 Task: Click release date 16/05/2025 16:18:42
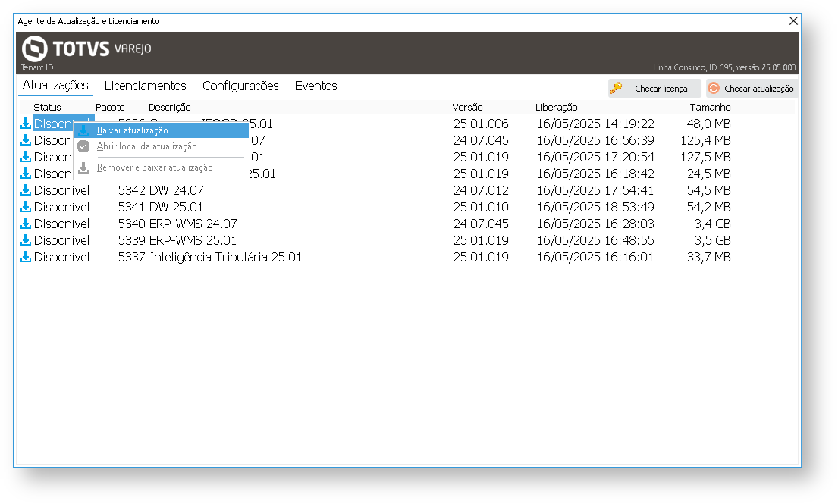595,174
